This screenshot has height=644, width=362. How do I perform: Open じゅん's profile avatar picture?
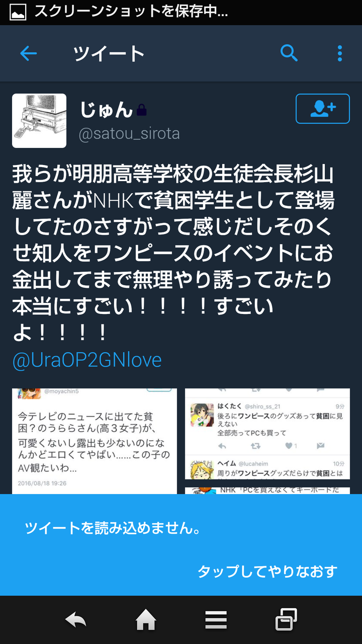(39, 121)
